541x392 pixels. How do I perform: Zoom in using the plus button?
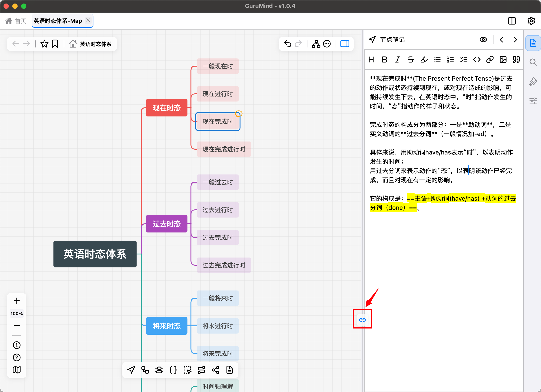[x=16, y=301]
